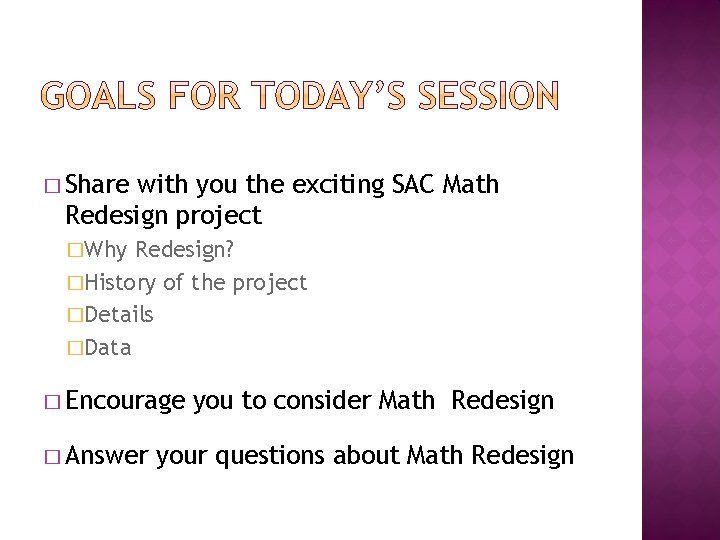Click the word 'GOALS' in the title
The height and width of the screenshot is (540, 720).
coord(98,95)
